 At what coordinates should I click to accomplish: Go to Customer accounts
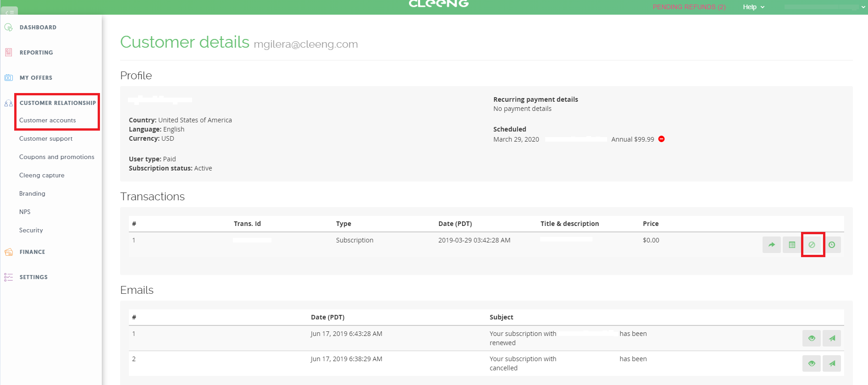click(48, 121)
